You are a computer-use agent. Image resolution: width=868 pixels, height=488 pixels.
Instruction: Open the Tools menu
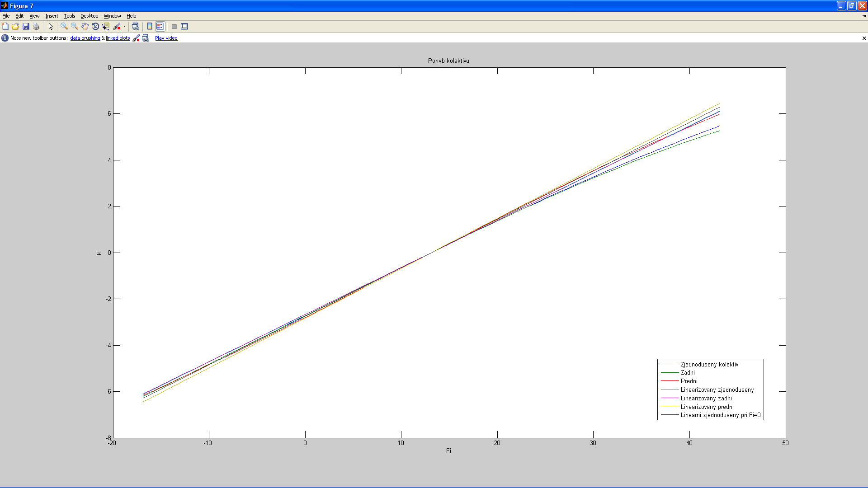[x=69, y=16]
